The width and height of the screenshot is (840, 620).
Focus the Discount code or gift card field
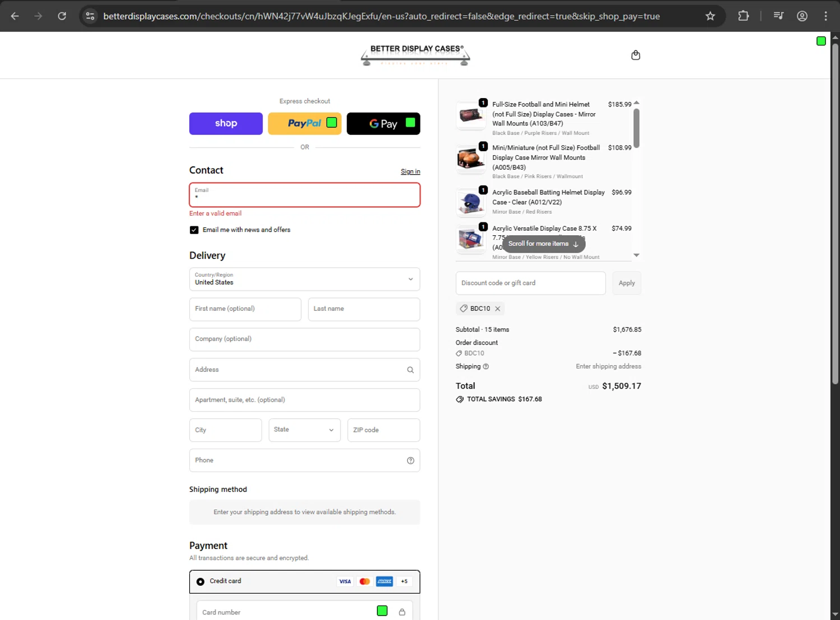(531, 283)
